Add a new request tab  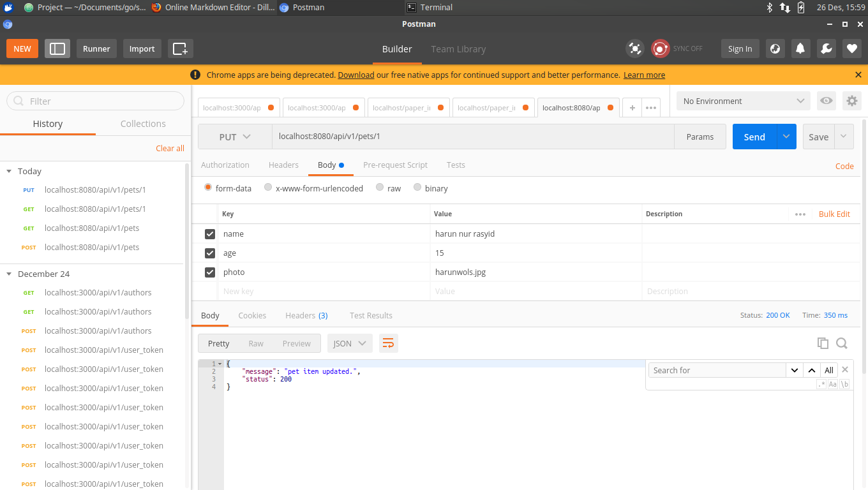point(632,108)
